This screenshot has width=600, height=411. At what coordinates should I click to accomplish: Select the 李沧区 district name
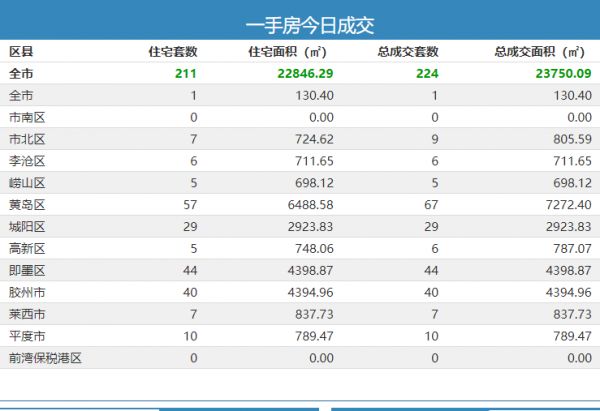[x=26, y=161]
